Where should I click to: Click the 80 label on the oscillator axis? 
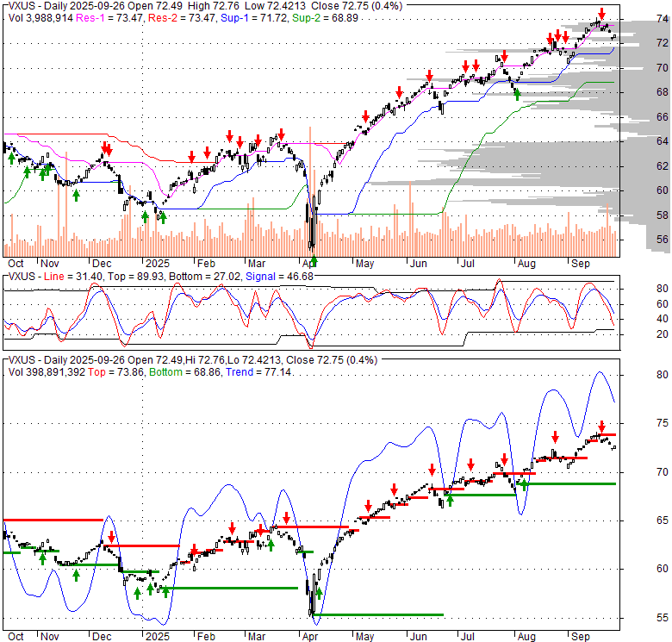(x=663, y=289)
